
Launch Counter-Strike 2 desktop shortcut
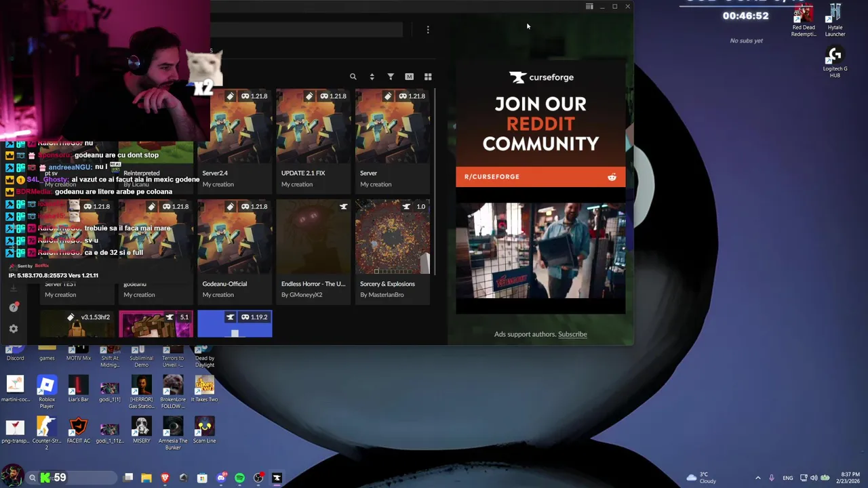pyautogui.click(x=47, y=434)
